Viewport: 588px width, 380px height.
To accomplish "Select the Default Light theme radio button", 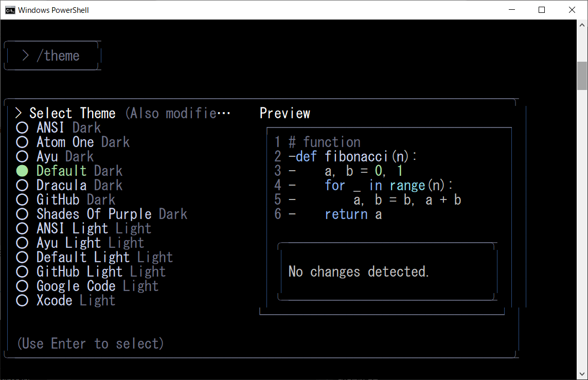I will coord(22,257).
